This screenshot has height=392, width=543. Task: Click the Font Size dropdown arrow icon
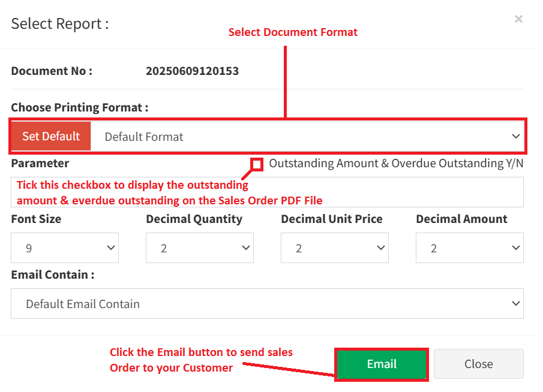point(110,248)
